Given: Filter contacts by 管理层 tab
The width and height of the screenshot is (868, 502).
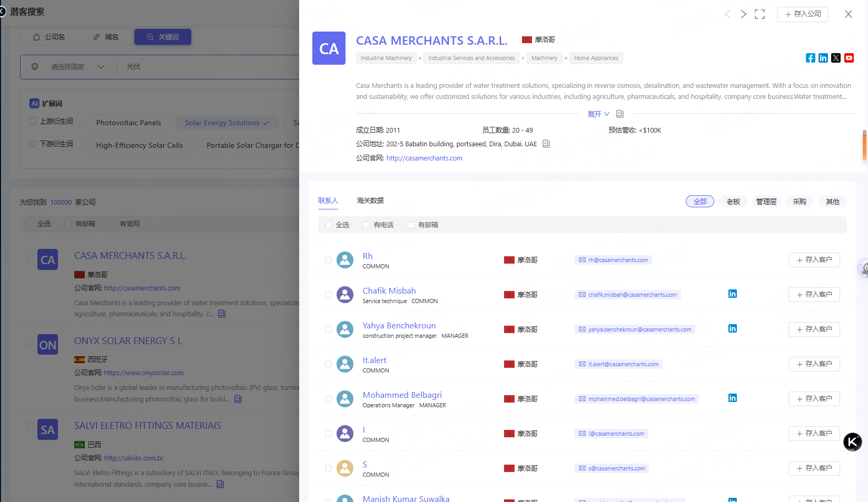Looking at the screenshot, I should (766, 202).
